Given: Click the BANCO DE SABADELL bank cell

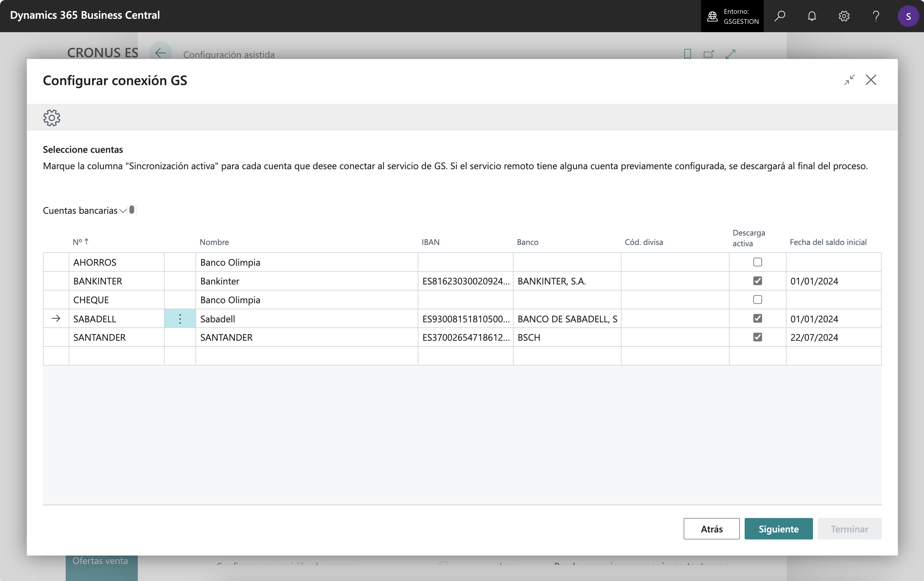Looking at the screenshot, I should click(567, 319).
